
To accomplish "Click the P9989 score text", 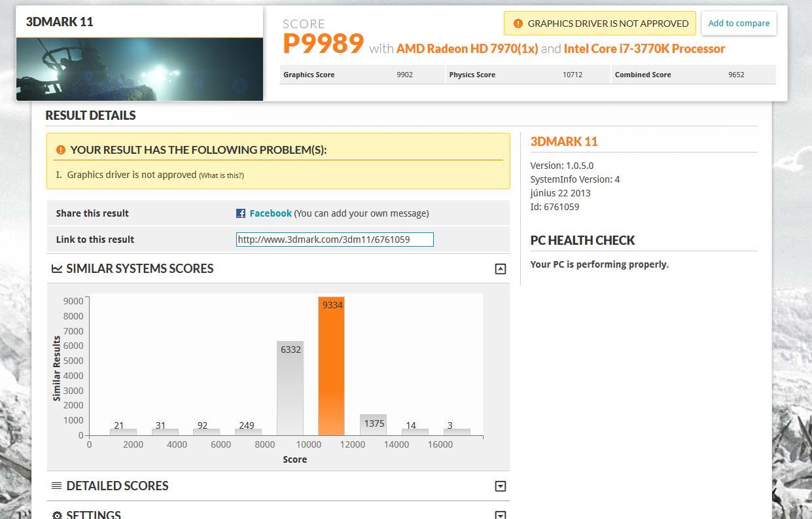I will click(x=323, y=44).
